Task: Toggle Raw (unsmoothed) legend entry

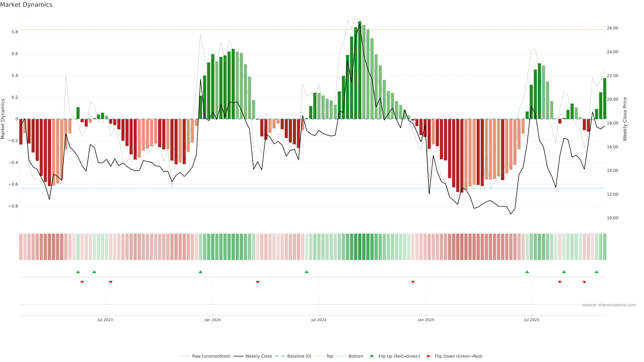Action: (211, 356)
